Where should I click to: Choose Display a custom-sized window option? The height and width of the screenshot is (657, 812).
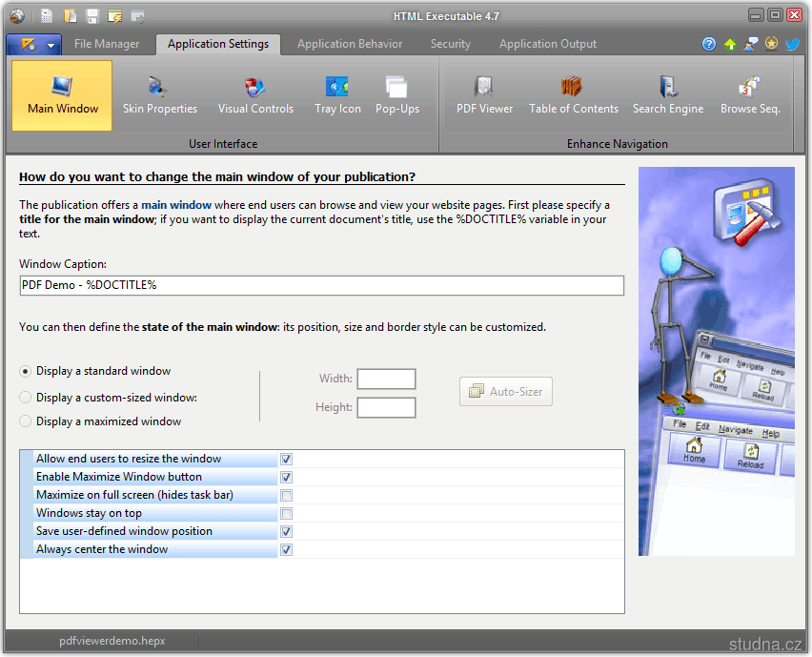click(26, 398)
